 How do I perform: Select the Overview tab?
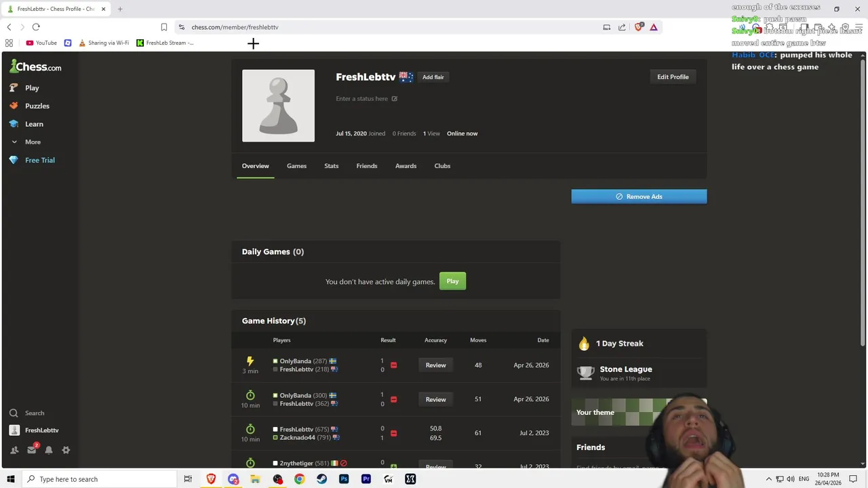[x=256, y=165]
